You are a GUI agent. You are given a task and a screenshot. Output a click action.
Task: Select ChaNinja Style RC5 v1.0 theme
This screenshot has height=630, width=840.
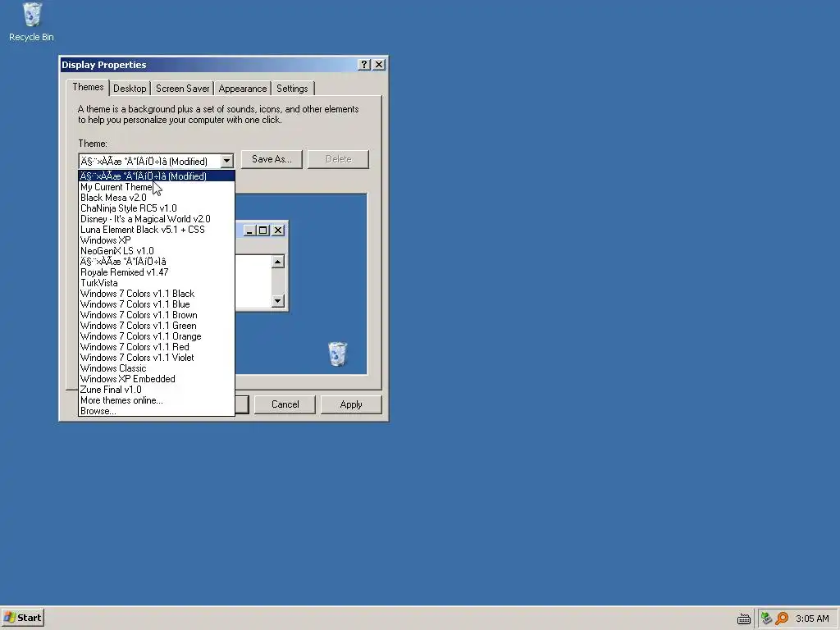157,208
